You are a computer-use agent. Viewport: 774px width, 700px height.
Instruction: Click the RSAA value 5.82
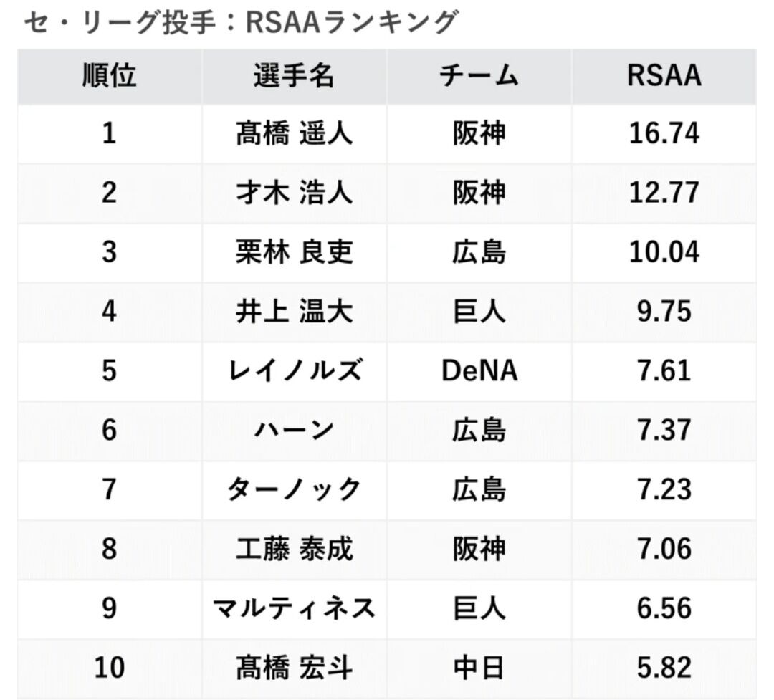click(664, 668)
